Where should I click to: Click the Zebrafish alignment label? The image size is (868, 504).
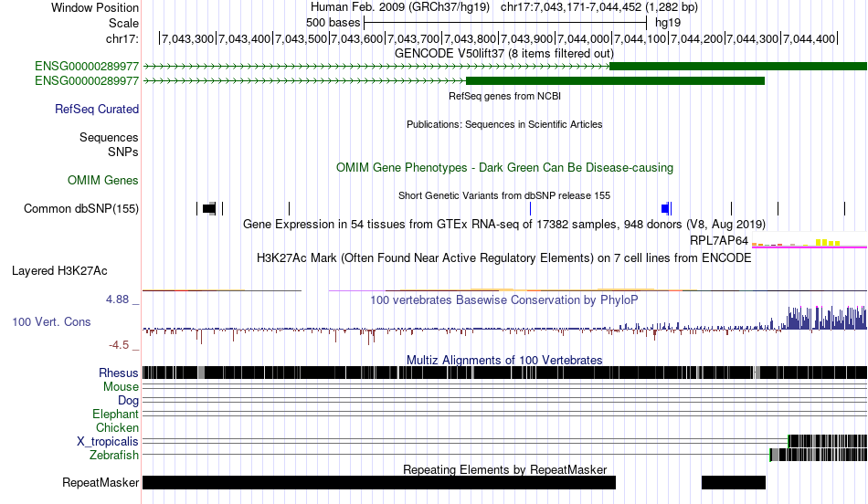114,456
